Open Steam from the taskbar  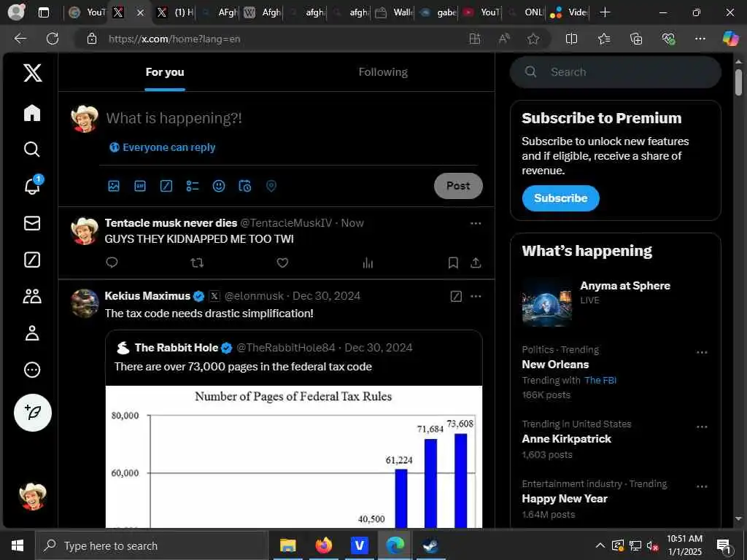pyautogui.click(x=430, y=545)
